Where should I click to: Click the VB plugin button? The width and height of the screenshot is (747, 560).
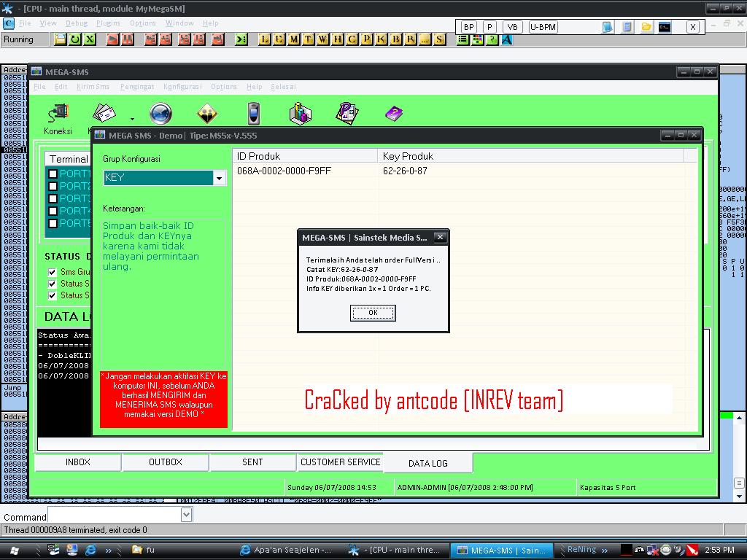click(x=513, y=27)
